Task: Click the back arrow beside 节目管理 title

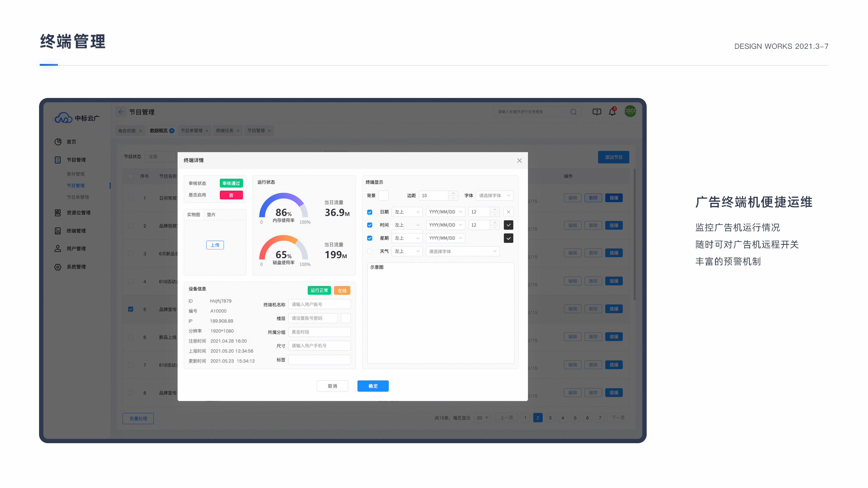Action: [121, 112]
